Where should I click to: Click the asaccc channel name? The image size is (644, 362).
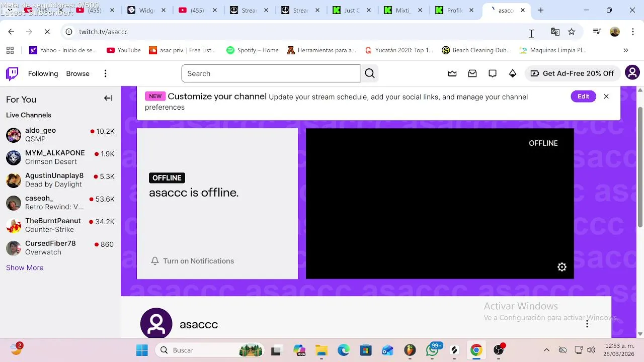pos(199,324)
